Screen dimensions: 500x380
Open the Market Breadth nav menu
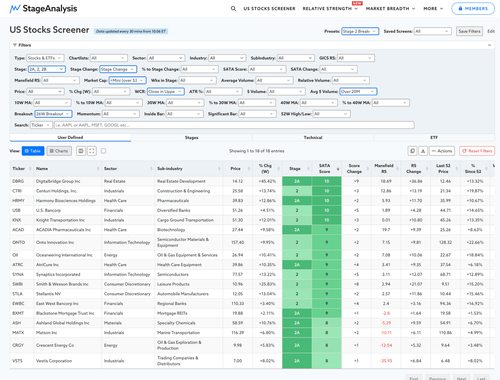[x=390, y=9]
